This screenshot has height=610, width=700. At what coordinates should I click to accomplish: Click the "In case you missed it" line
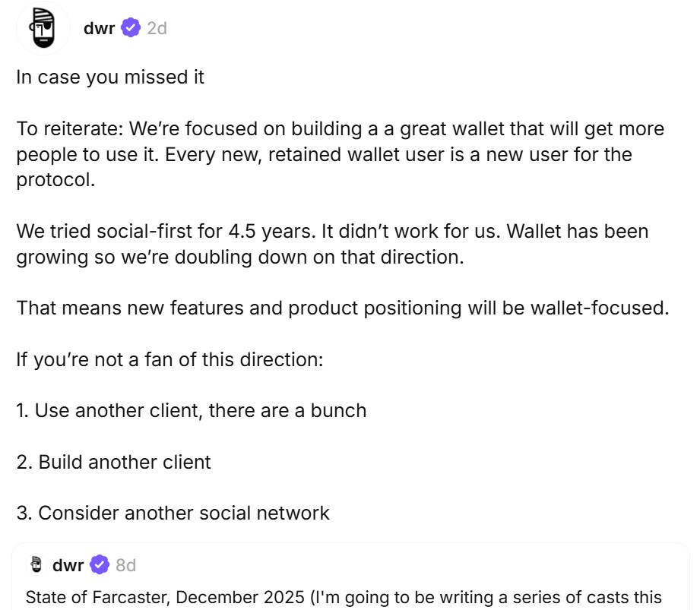[x=110, y=77]
